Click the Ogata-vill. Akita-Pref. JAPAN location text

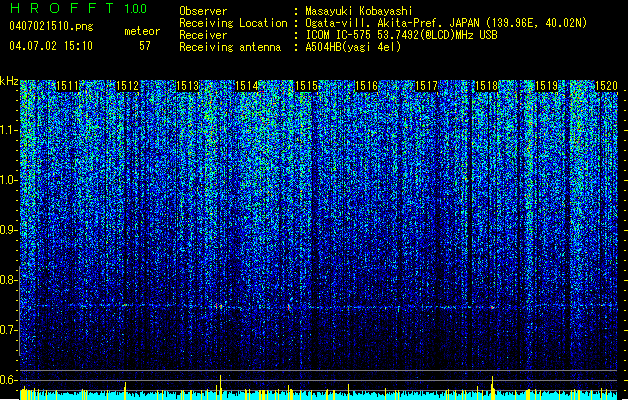point(446,23)
